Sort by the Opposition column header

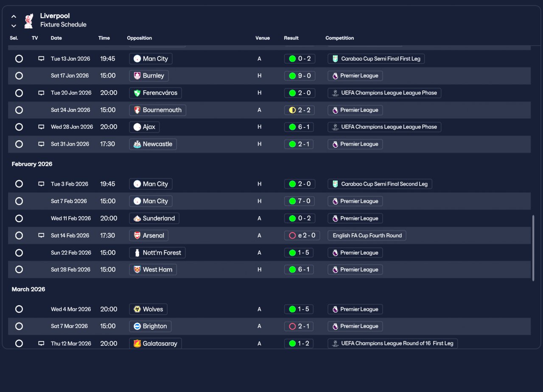click(139, 38)
